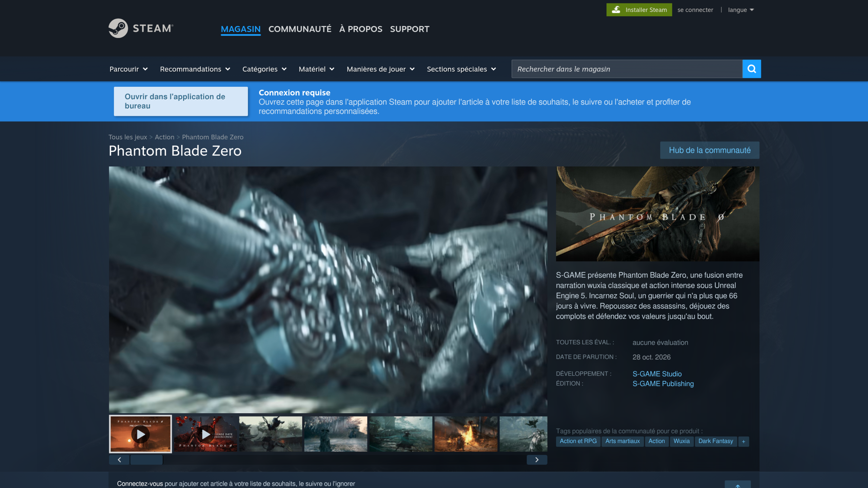Click the Connectez-vous link at bottom
The image size is (868, 488).
click(140, 484)
